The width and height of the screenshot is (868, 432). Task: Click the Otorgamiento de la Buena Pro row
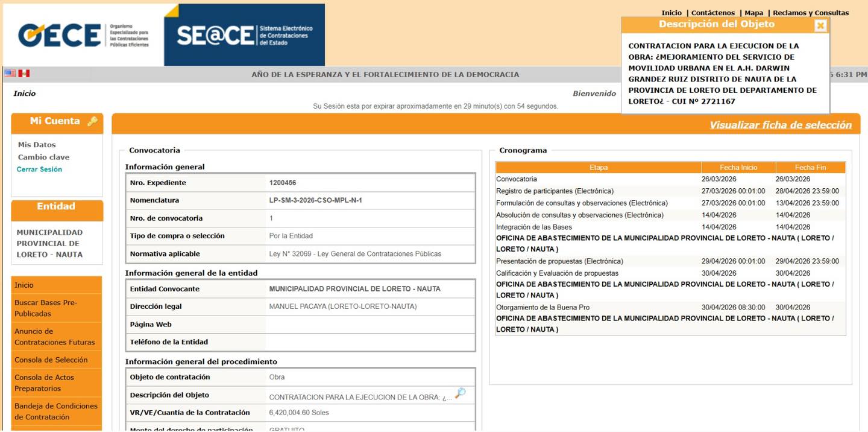(x=670, y=307)
